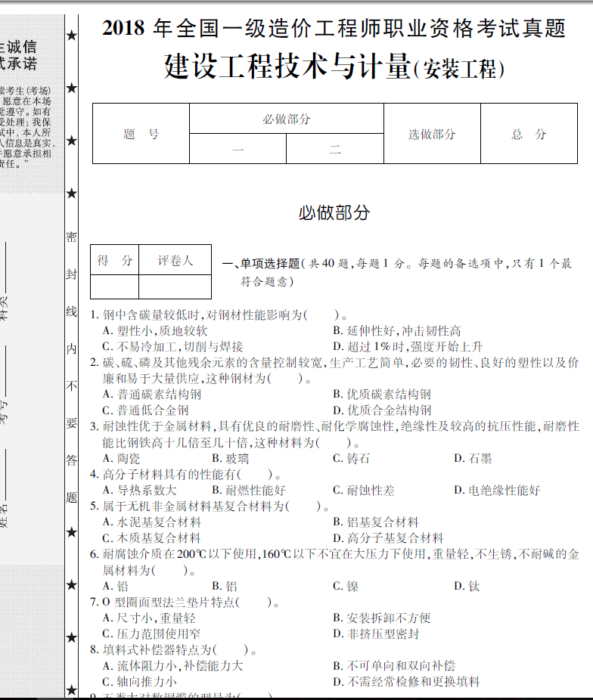
Task: Click the "评卷人" grader box label
Action: pyautogui.click(x=175, y=261)
